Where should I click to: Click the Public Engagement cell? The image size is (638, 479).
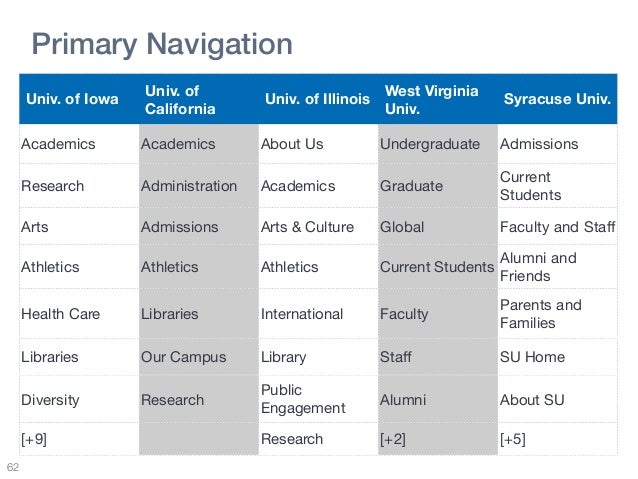pos(303,399)
